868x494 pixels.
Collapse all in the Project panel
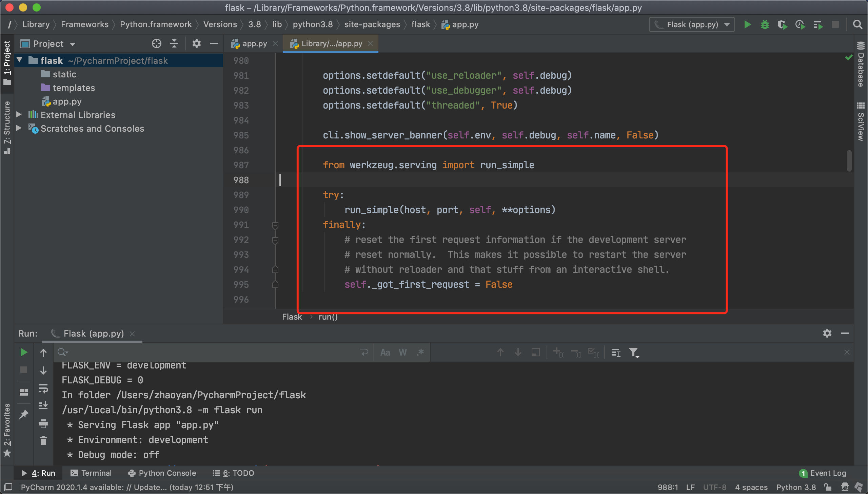pos(174,43)
